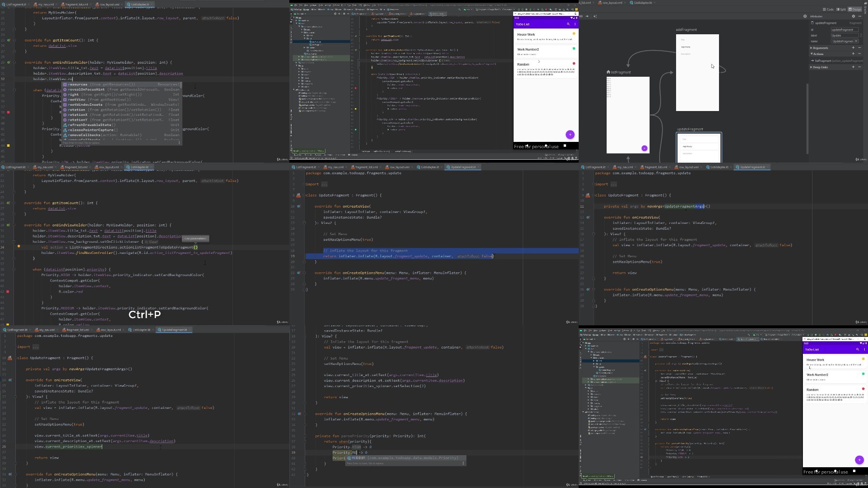The width and height of the screenshot is (868, 488).
Task: Click the minus icon beside Actions
Action: (860, 54)
